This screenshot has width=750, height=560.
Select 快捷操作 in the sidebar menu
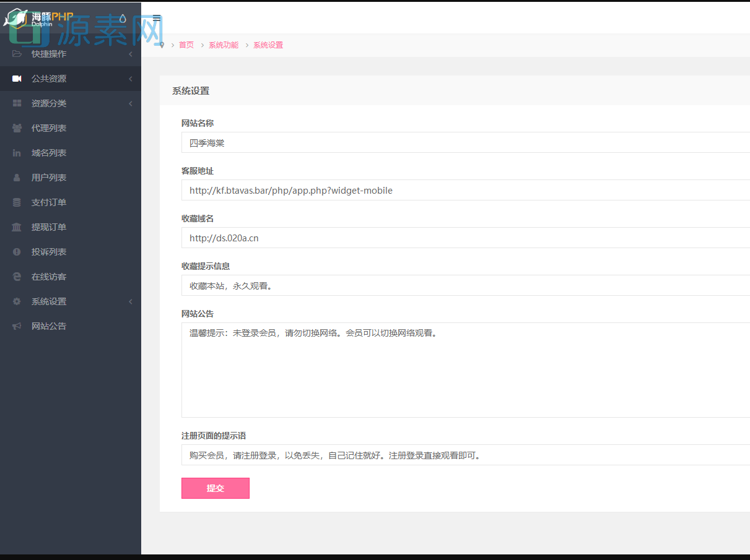(50, 54)
